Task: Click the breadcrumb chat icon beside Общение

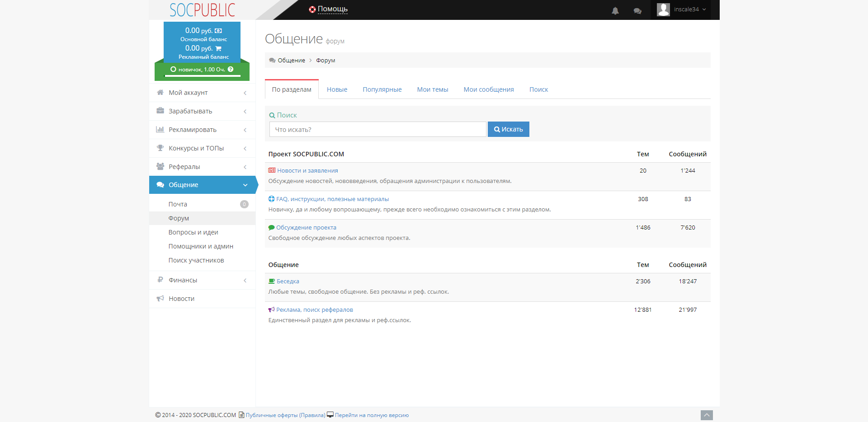Action: tap(272, 60)
